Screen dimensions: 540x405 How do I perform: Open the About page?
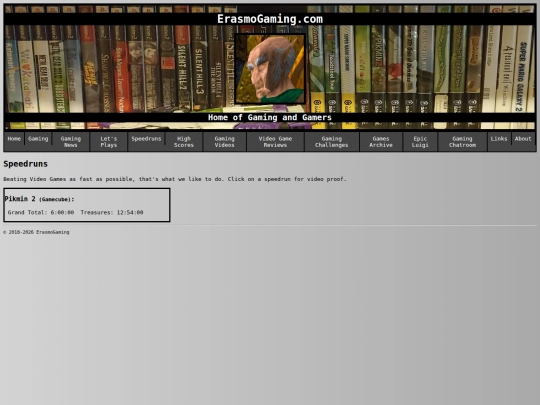pos(523,139)
